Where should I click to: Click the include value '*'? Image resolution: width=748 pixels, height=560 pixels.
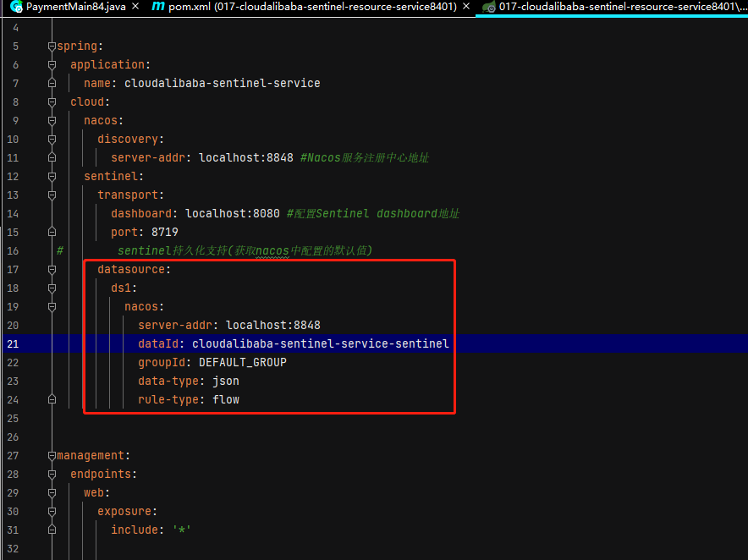point(182,530)
